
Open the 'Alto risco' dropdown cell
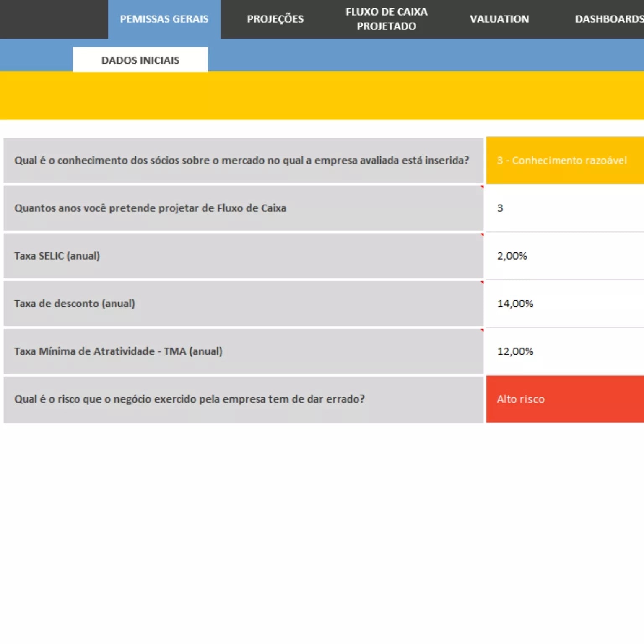point(565,399)
